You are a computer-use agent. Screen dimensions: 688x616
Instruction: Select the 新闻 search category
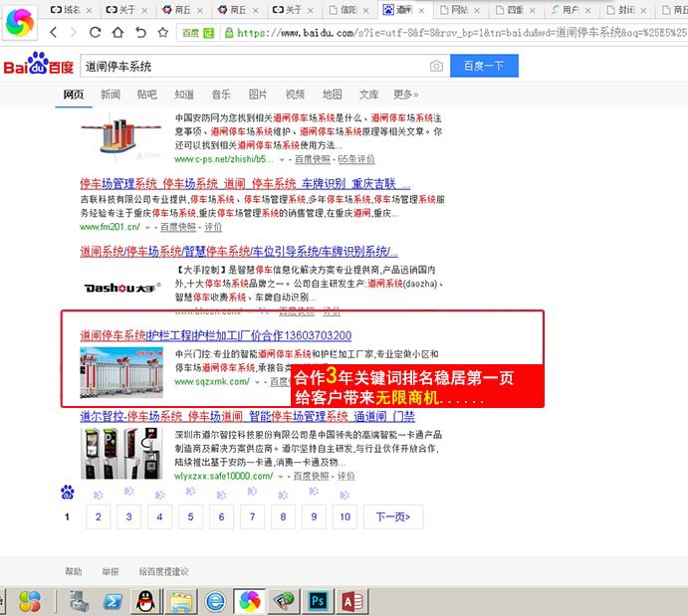[x=111, y=95]
